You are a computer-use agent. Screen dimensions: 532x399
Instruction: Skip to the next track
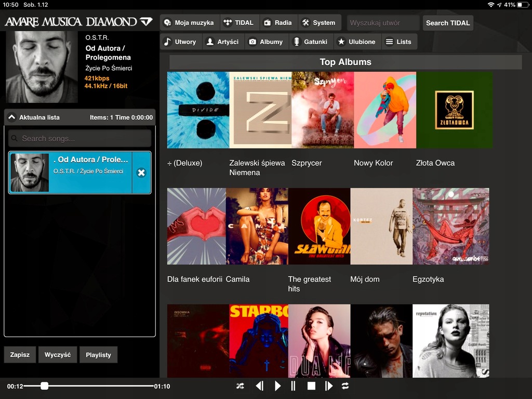click(x=328, y=386)
